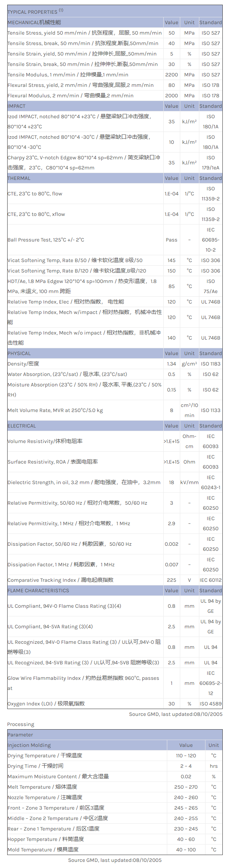Select the Flexural Modulus value 2000
Screen dimensions: 226x868
(x=172, y=96)
